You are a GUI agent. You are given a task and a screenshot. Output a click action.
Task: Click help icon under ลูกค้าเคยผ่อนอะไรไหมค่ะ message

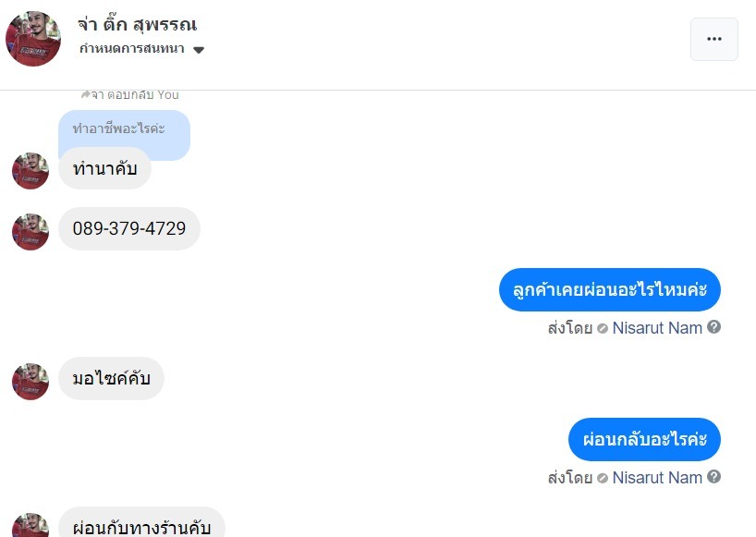point(713,327)
